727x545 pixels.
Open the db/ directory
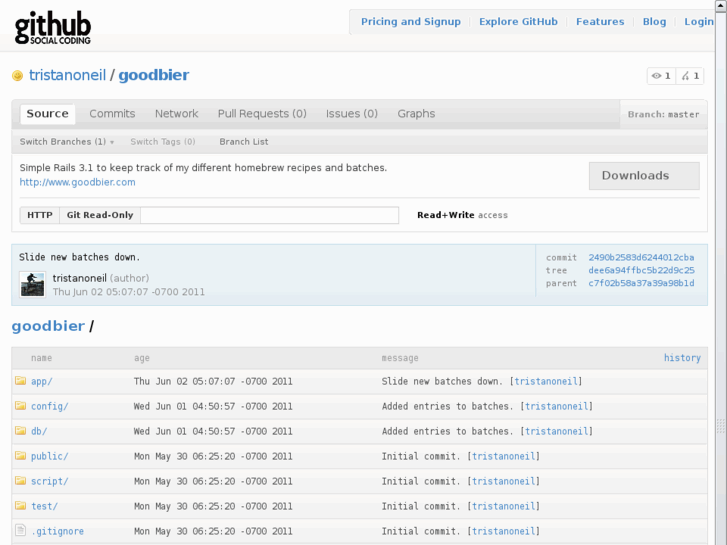point(39,431)
